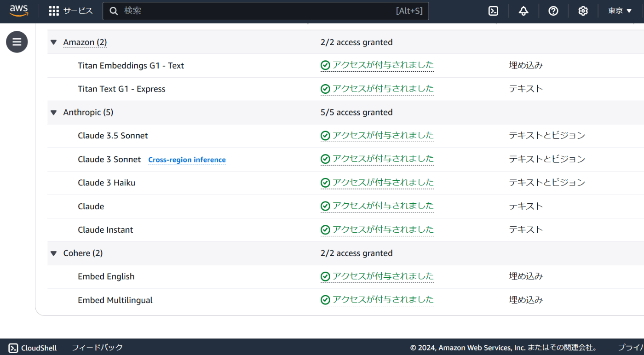This screenshot has width=644, height=355.
Task: Select the Titan Embeddings G1 - Text row
Action: tap(345, 66)
